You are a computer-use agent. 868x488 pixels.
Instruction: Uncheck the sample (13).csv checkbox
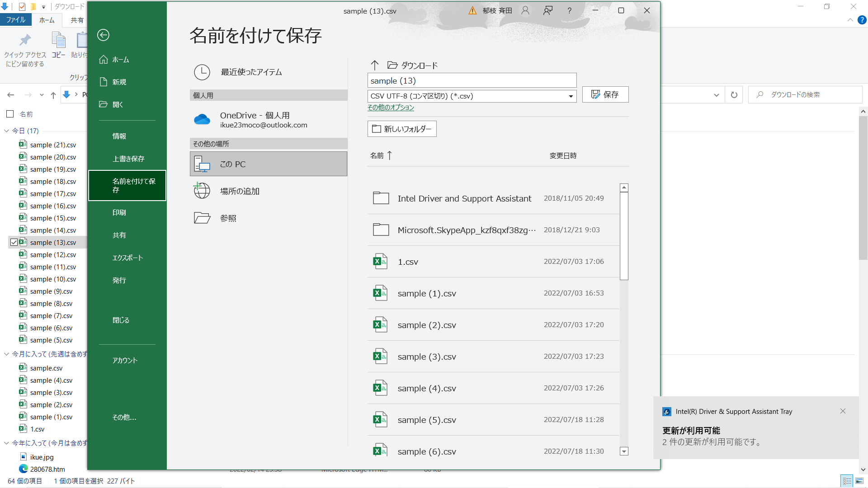pyautogui.click(x=14, y=243)
